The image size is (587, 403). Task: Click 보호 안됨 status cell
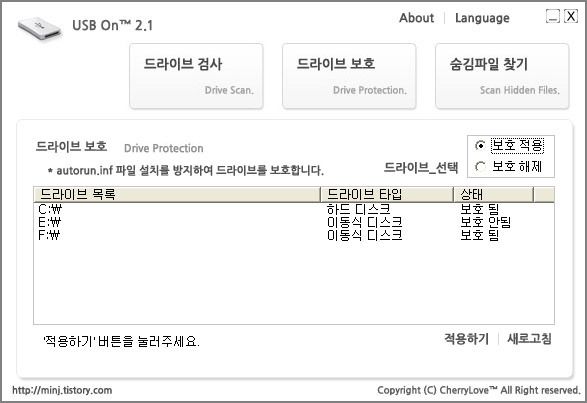486,222
